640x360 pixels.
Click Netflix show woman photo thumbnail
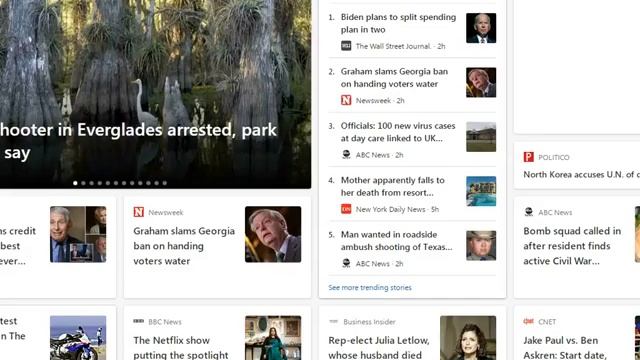(273, 338)
